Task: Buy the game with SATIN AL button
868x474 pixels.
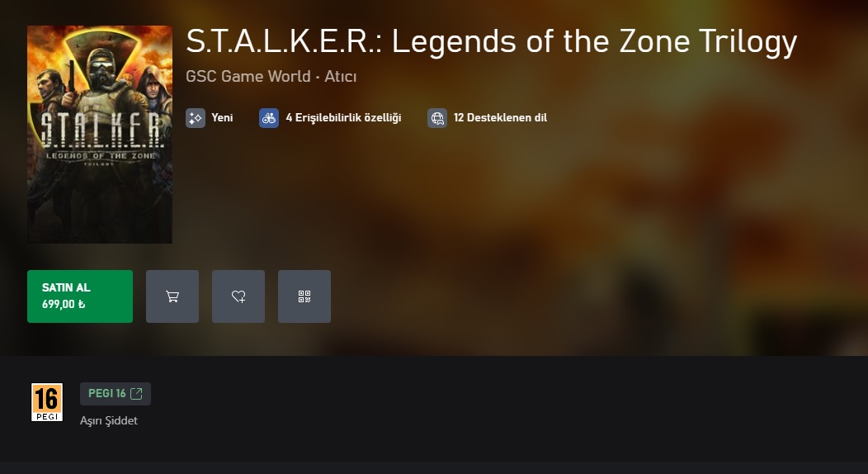Action: click(x=80, y=296)
